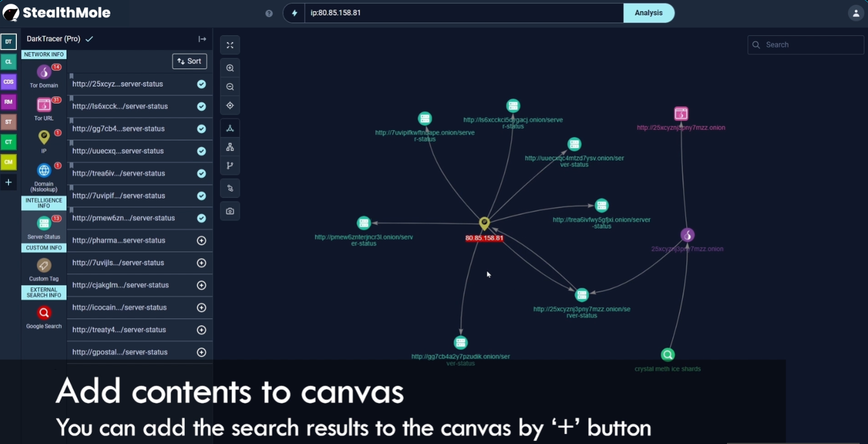Click the canvas Search field
Image resolution: width=868 pixels, height=444 pixels.
click(x=806, y=45)
